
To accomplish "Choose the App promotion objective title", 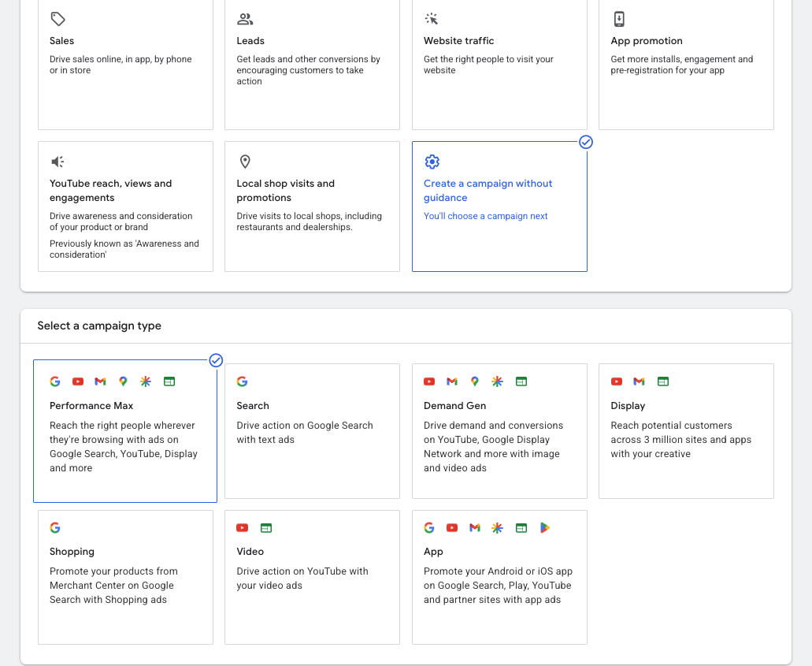I will coord(647,40).
